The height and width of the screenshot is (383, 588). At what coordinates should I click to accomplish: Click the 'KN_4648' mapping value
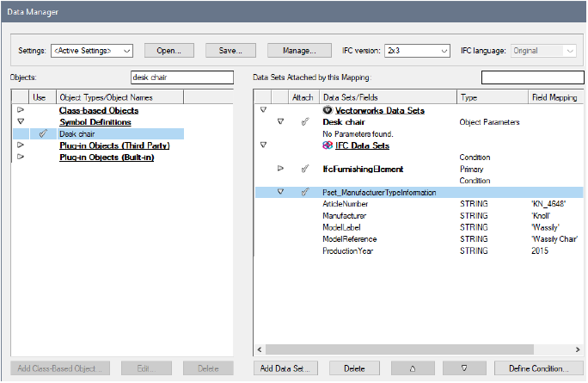tap(548, 204)
